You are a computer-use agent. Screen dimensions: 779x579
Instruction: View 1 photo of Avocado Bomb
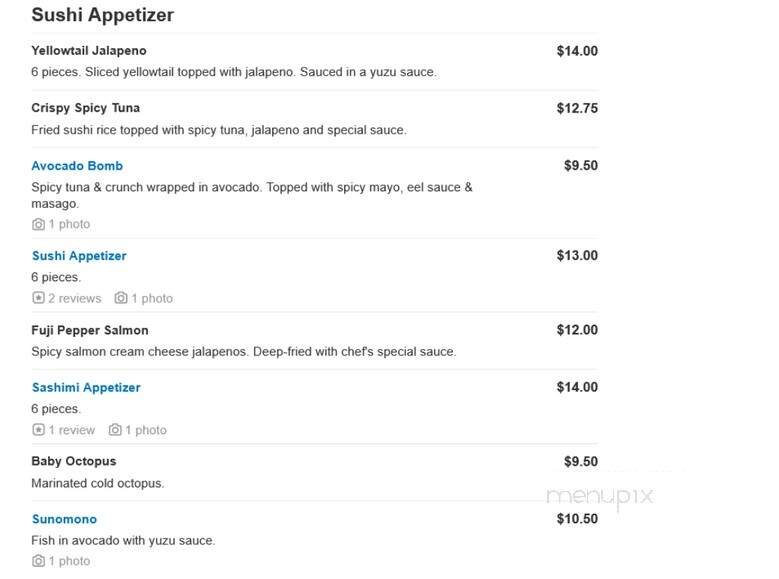coord(69,225)
